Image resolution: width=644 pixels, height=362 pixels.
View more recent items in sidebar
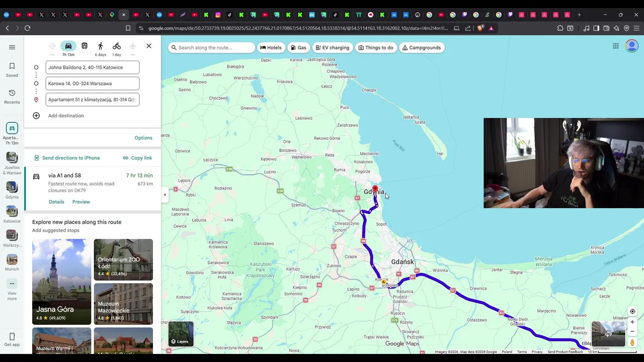tap(12, 290)
